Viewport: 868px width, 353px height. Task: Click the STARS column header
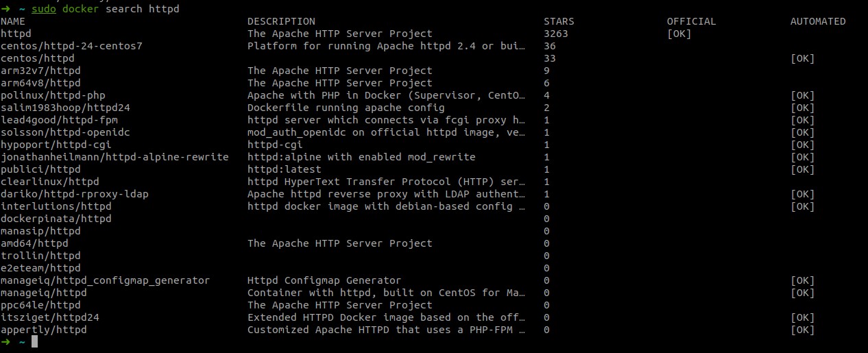[559, 21]
